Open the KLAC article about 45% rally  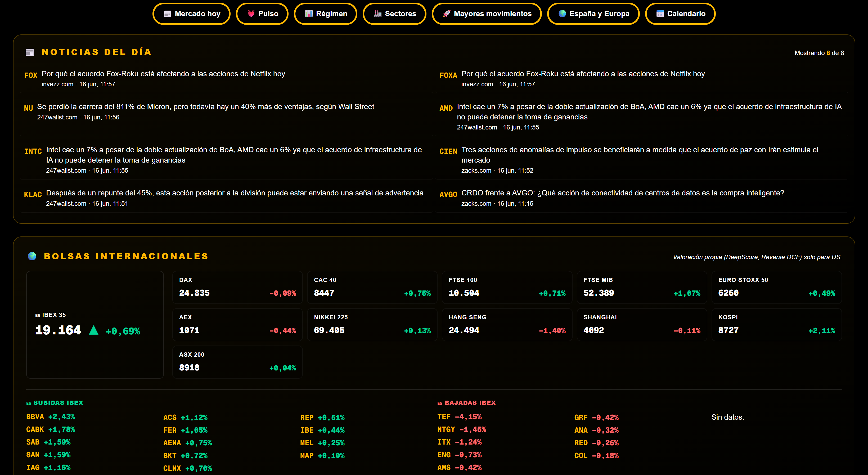pos(235,193)
